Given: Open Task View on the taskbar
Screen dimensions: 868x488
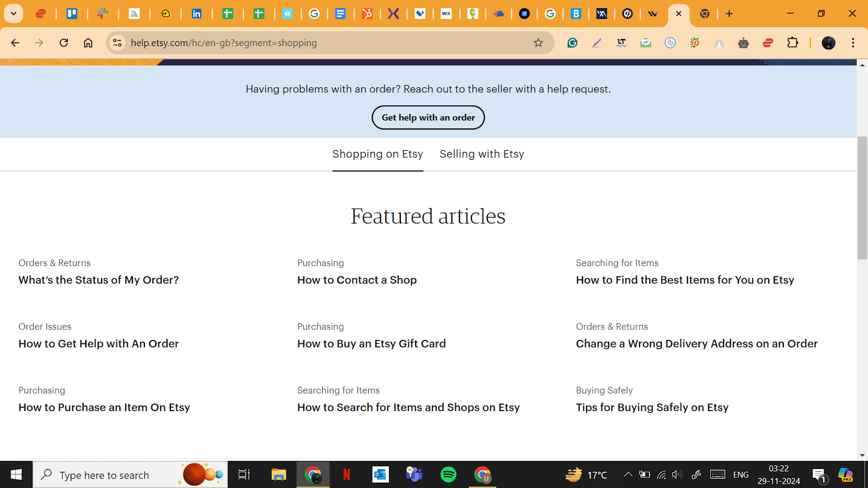Looking at the screenshot, I should point(244,475).
